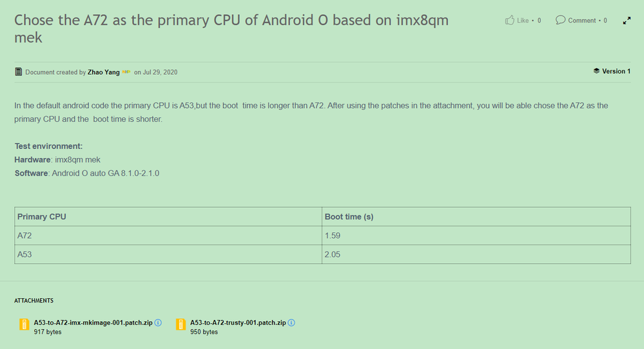Viewport: 644px width, 349px height.
Task: Click the A53 row's 2.05 cell
Action: [x=333, y=255]
